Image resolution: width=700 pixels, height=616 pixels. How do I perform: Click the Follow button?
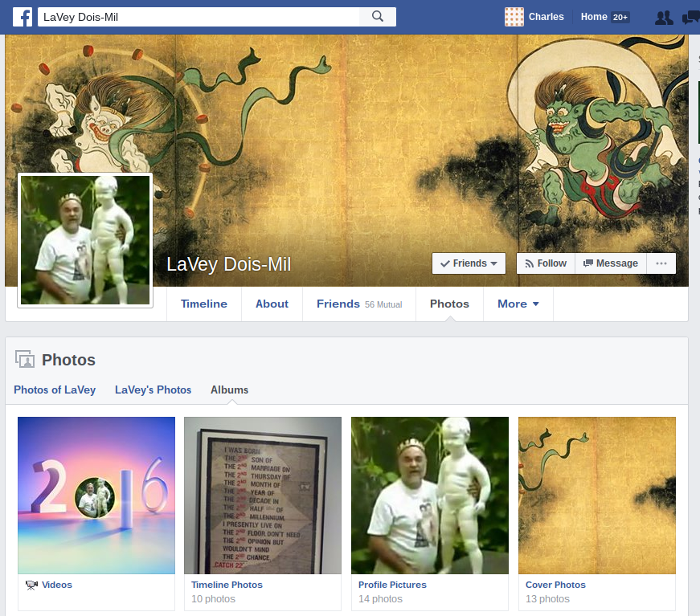pos(546,263)
